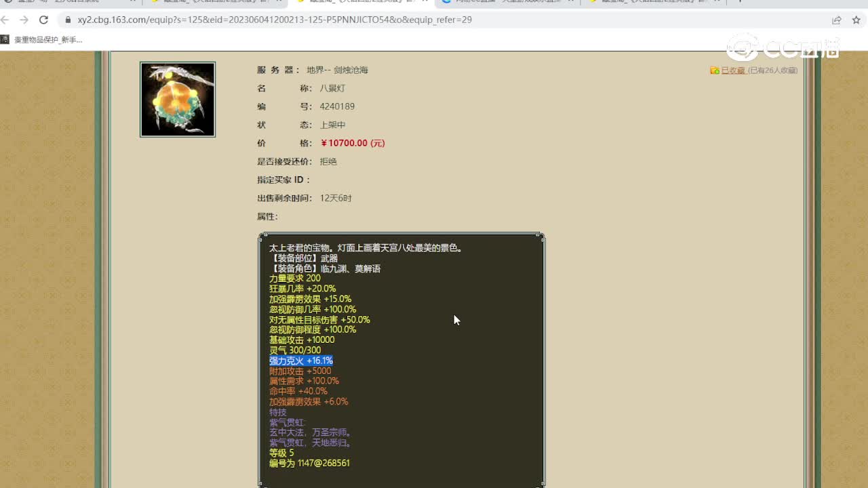Image resolution: width=868 pixels, height=488 pixels.
Task: Click the price ¥10700.00 (元)
Action: [353, 143]
